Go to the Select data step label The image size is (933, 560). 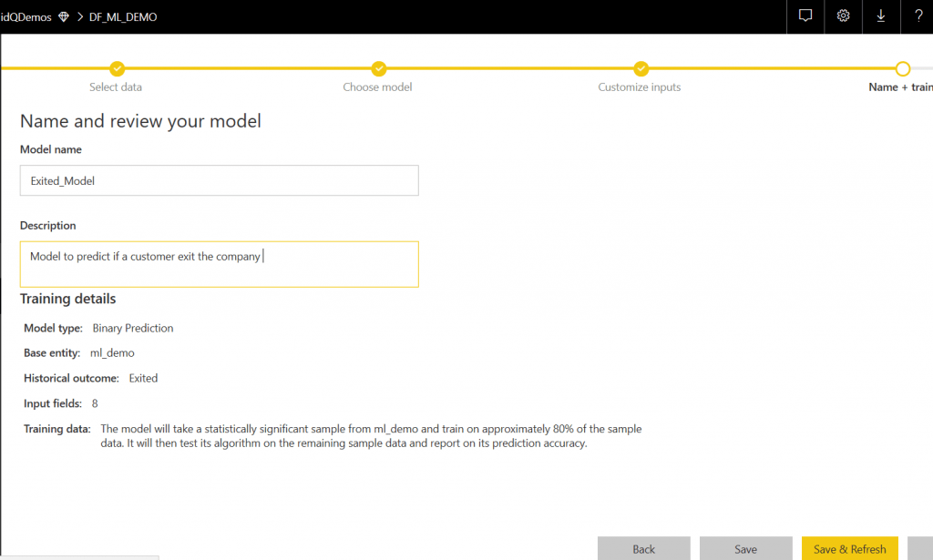116,87
